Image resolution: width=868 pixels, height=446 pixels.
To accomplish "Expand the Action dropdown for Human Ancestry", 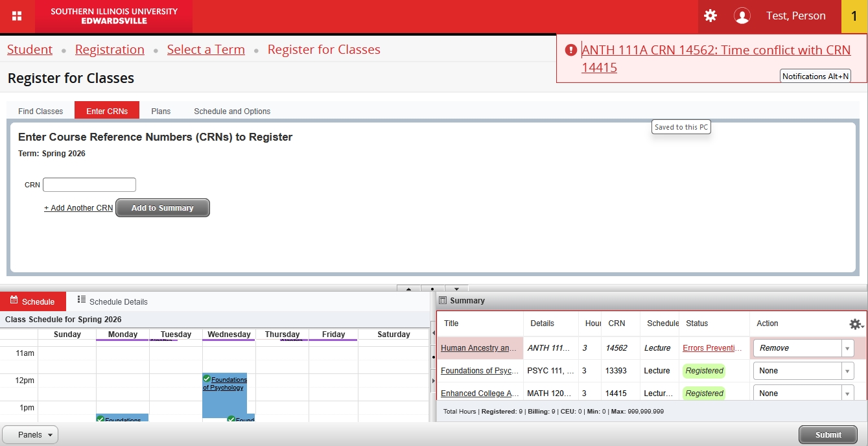I will (x=847, y=348).
